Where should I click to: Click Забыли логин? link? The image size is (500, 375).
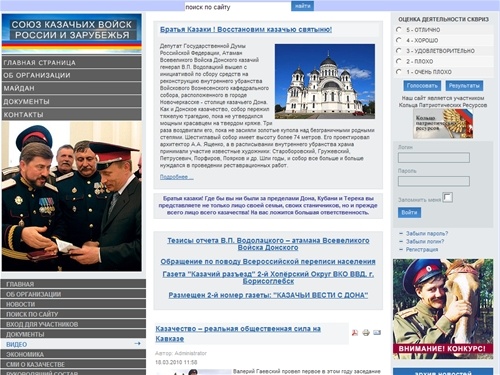tap(425, 241)
